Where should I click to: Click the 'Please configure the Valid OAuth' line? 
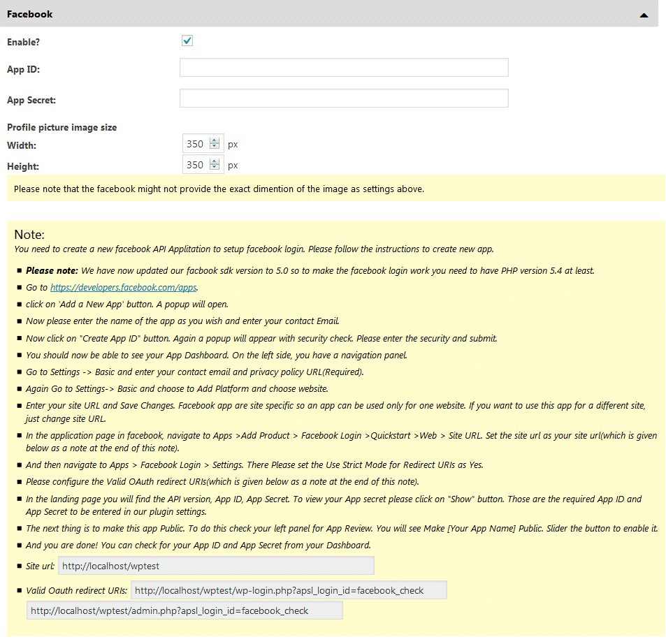(x=222, y=482)
